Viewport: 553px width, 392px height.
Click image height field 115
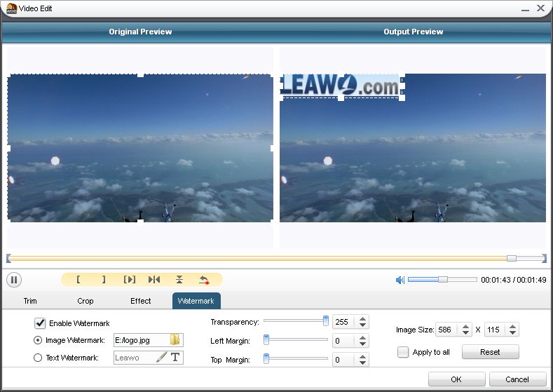click(496, 330)
